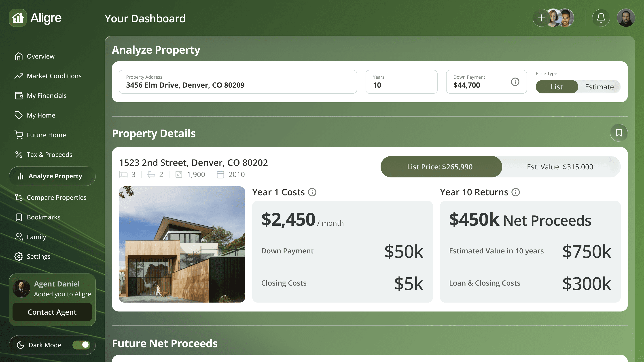Select the List price type button

pyautogui.click(x=557, y=87)
